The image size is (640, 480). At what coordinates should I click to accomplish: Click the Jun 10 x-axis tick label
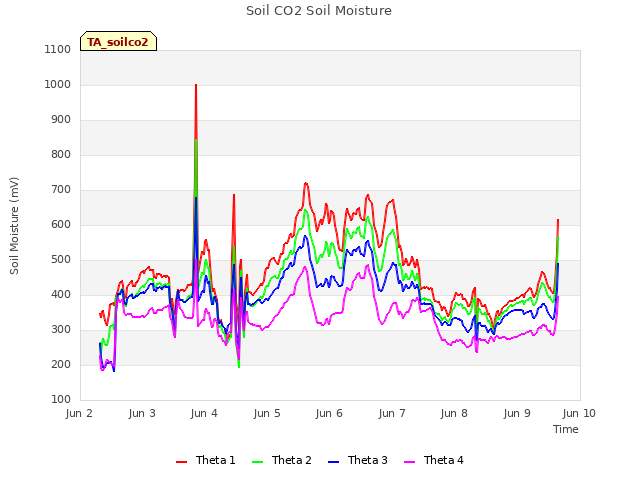579,413
